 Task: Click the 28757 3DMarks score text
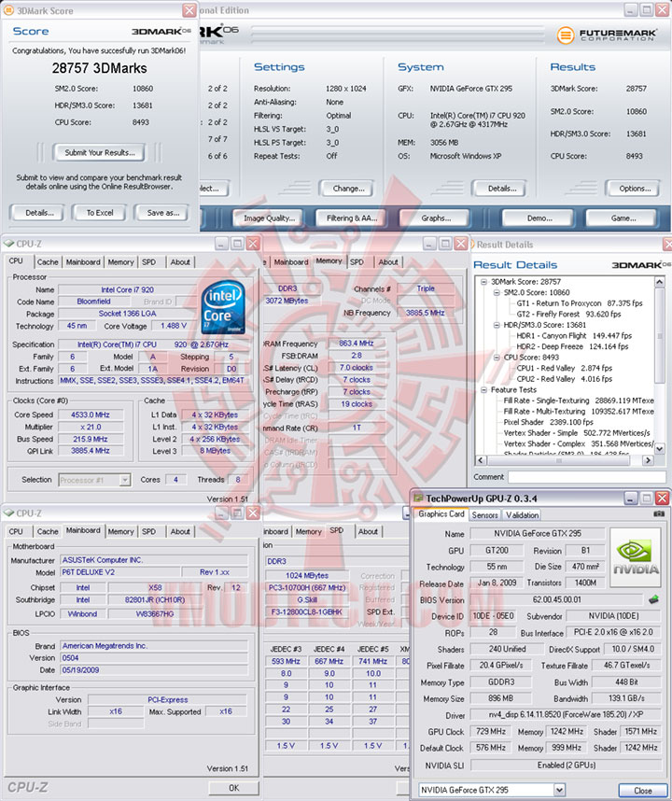(x=100, y=68)
